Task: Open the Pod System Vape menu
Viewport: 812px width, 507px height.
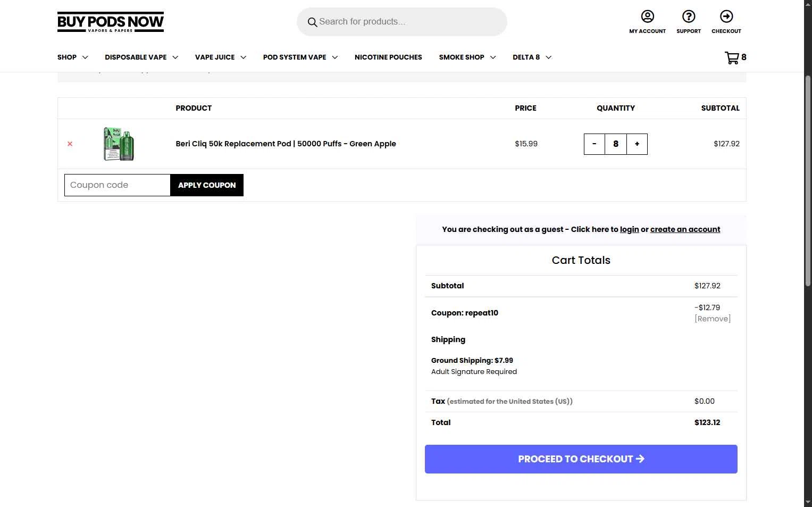Action: [x=295, y=57]
